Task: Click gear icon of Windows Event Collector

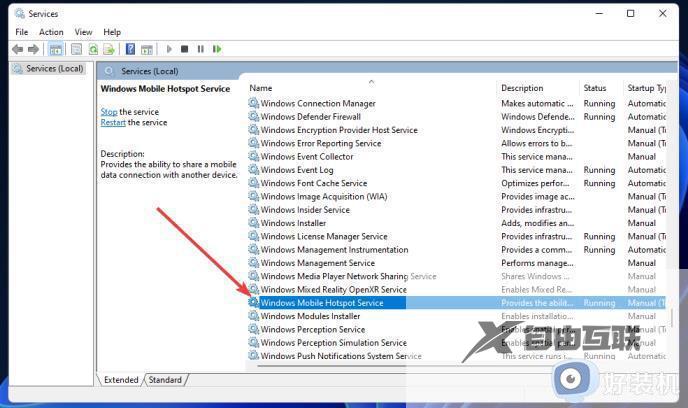Action: click(x=254, y=156)
